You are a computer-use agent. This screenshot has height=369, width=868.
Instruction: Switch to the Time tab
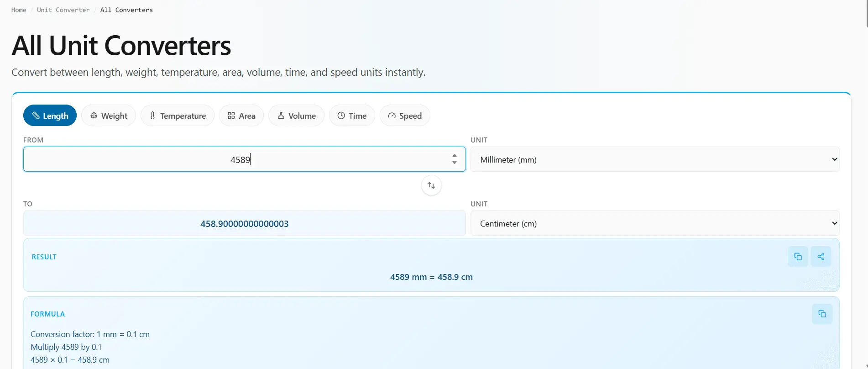coord(352,116)
